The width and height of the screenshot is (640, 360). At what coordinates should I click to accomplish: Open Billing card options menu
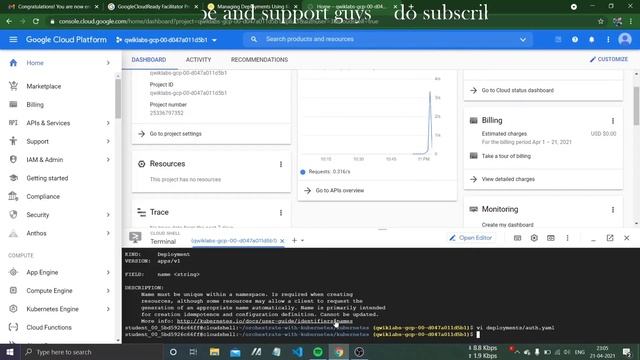click(613, 121)
